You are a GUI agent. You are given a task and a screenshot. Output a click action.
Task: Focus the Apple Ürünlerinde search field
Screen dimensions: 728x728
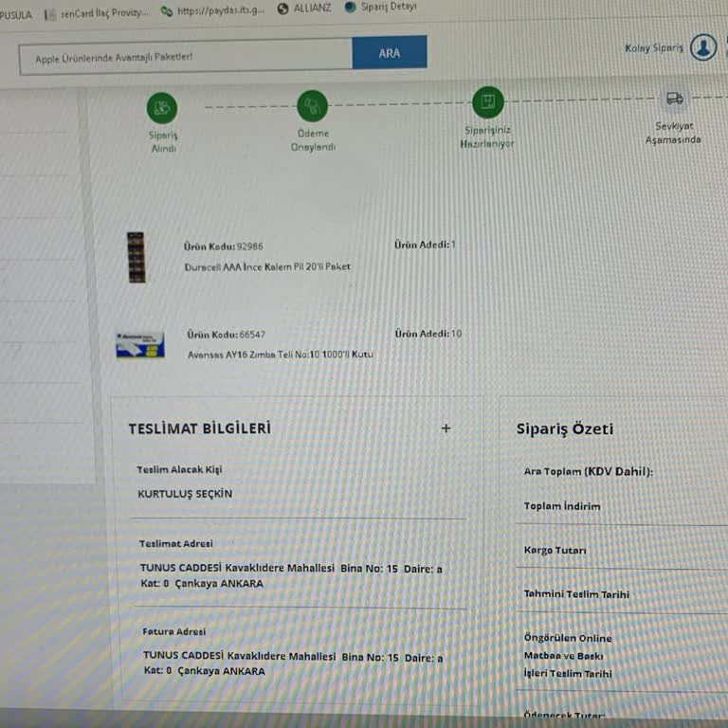point(186,57)
